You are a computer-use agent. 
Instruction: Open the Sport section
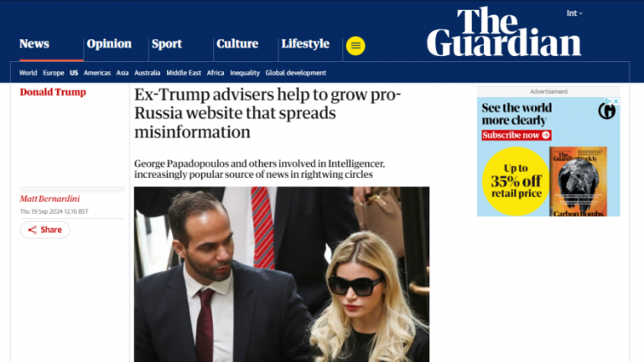pos(166,44)
